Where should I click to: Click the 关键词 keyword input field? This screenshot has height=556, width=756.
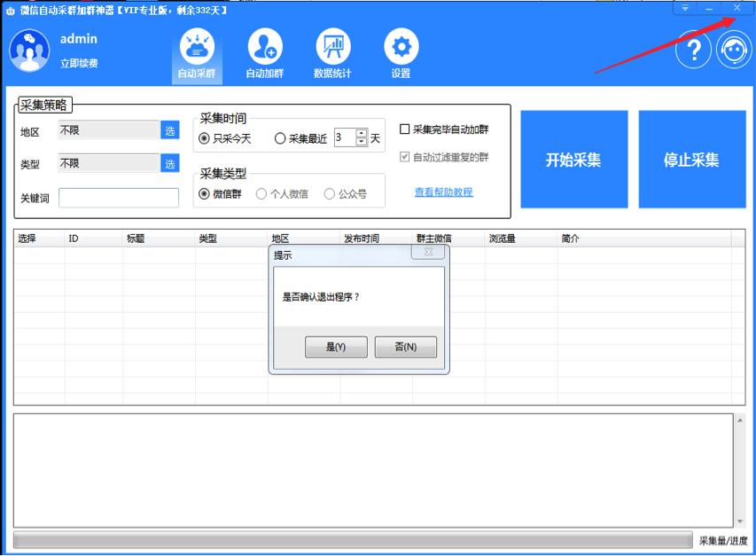(119, 198)
